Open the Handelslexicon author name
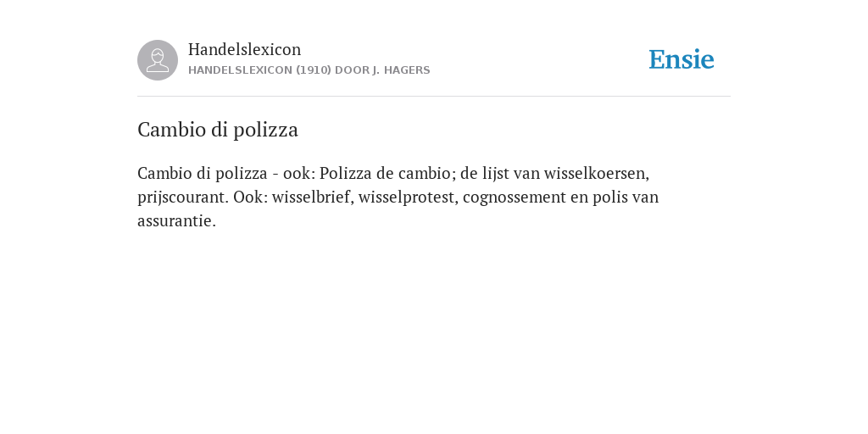This screenshot has height=434, width=868. 245,49
